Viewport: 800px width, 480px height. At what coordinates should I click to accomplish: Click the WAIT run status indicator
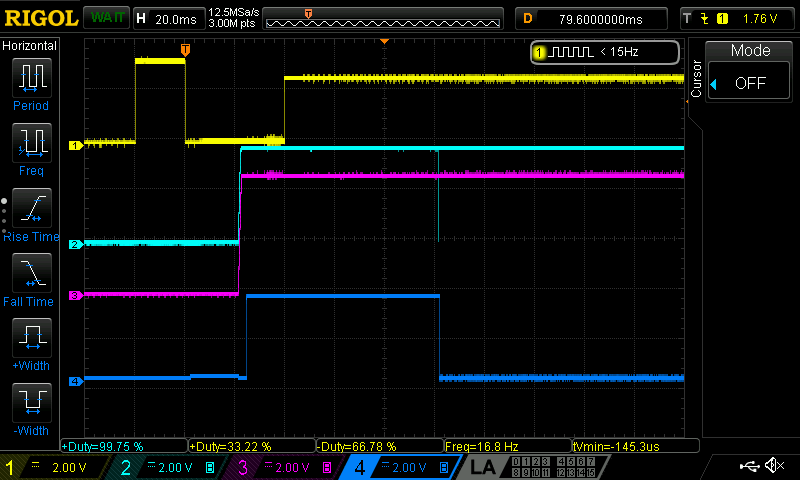pyautogui.click(x=107, y=18)
